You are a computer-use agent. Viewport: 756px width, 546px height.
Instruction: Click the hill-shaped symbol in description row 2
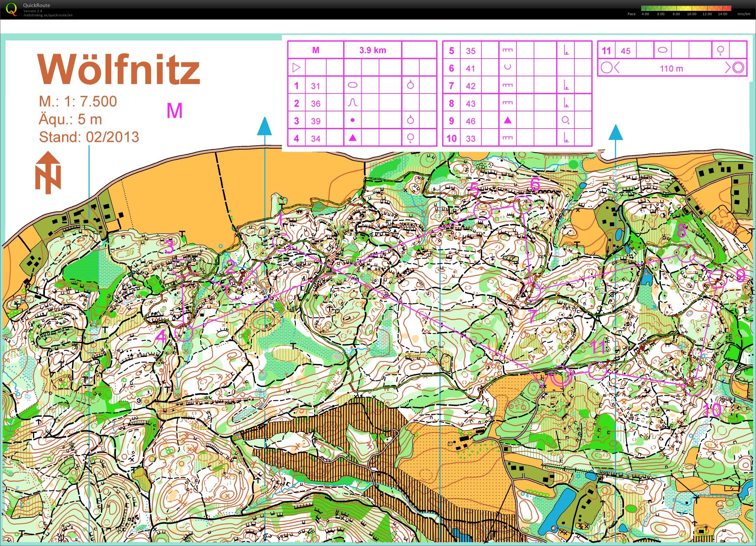point(353,103)
